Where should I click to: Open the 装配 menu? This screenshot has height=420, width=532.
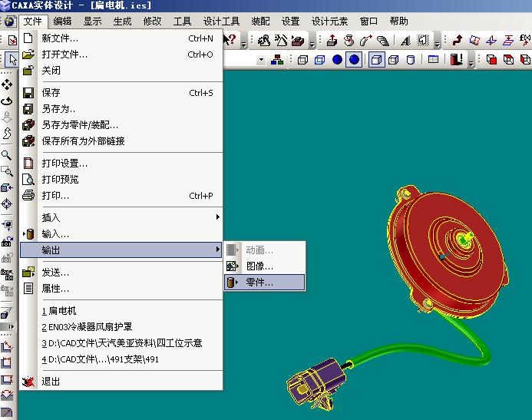(x=260, y=21)
